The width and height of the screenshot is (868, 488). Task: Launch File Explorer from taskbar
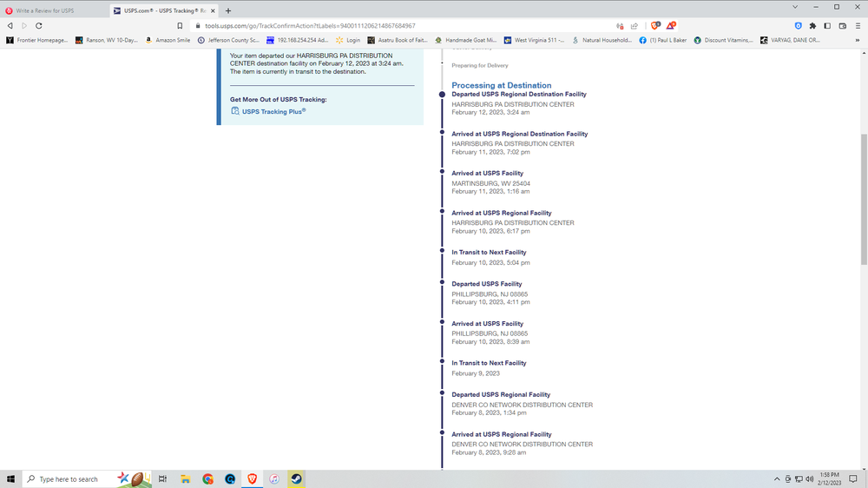tap(185, 478)
